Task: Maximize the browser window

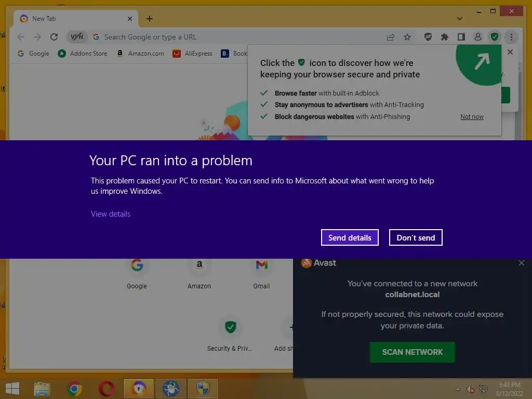Action: click(493, 11)
